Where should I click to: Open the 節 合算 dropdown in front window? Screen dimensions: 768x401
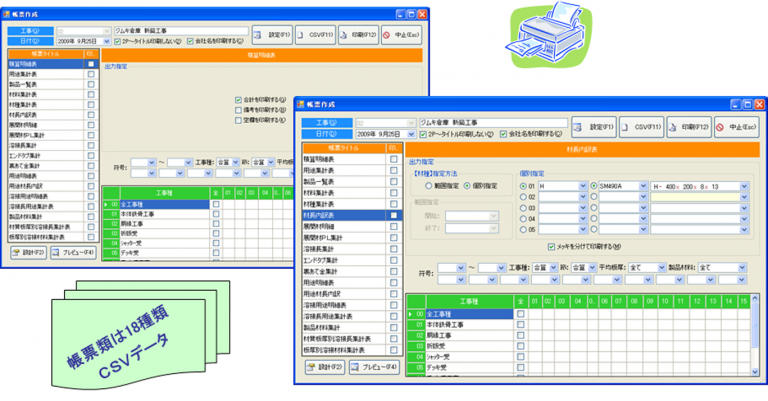point(592,268)
